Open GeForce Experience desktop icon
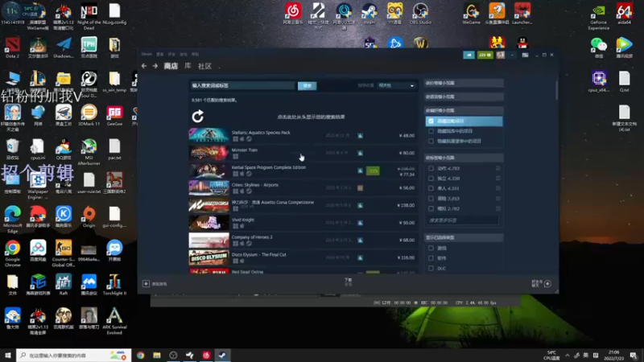The width and height of the screenshot is (644, 362). [x=598, y=16]
